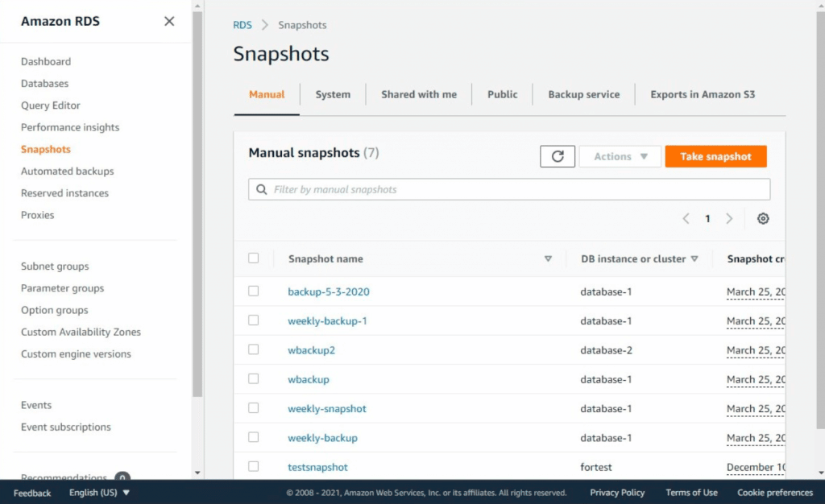Viewport: 825px width, 504px height.
Task: Close the Amazon RDS navigation panel
Action: tap(168, 22)
